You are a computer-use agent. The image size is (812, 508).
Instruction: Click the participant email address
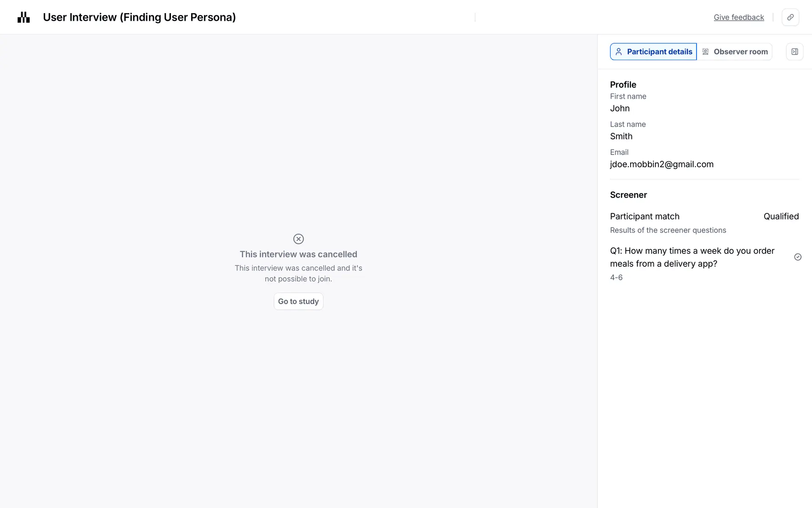pyautogui.click(x=661, y=164)
